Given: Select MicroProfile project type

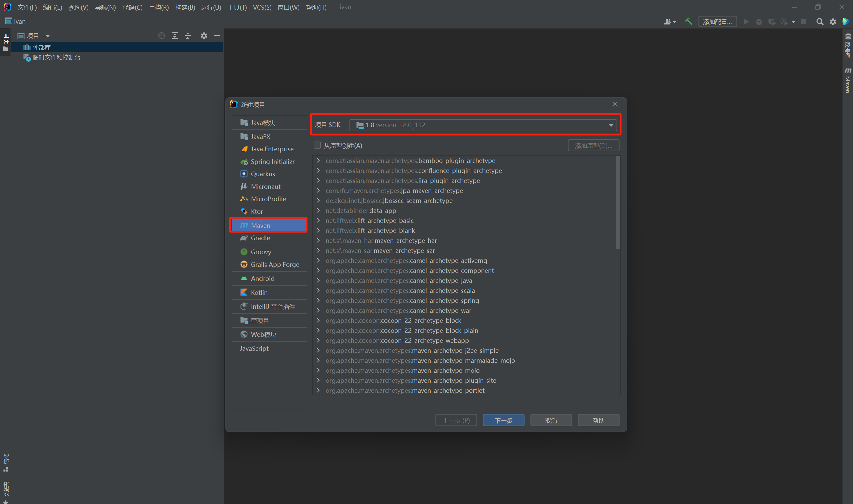Looking at the screenshot, I should coord(269,199).
